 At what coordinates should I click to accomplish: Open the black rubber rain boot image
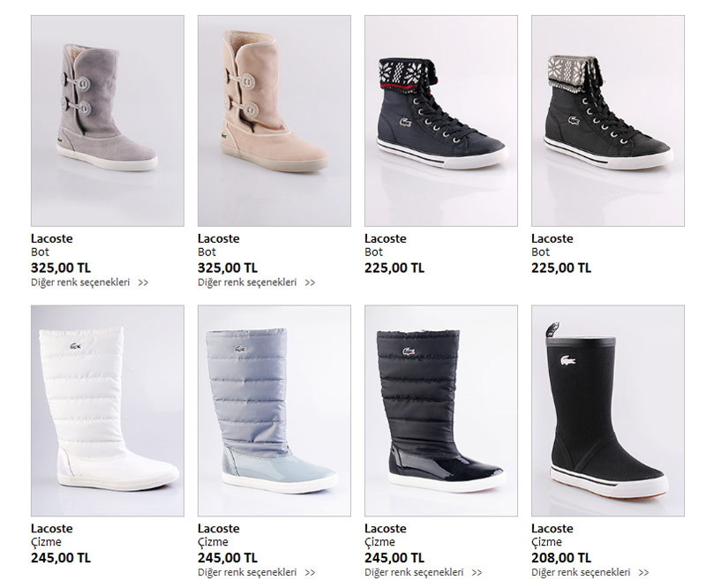coord(608,411)
